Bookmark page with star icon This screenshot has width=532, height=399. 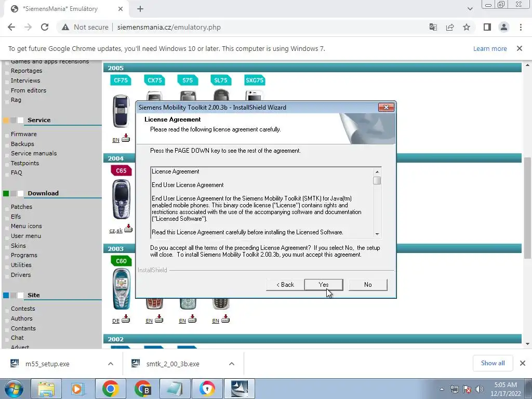467,27
